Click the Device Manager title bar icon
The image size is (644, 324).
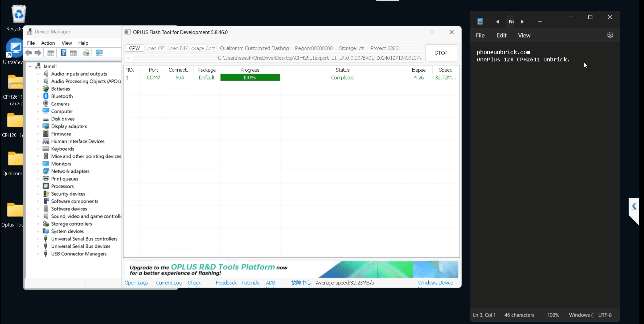[x=30, y=31]
